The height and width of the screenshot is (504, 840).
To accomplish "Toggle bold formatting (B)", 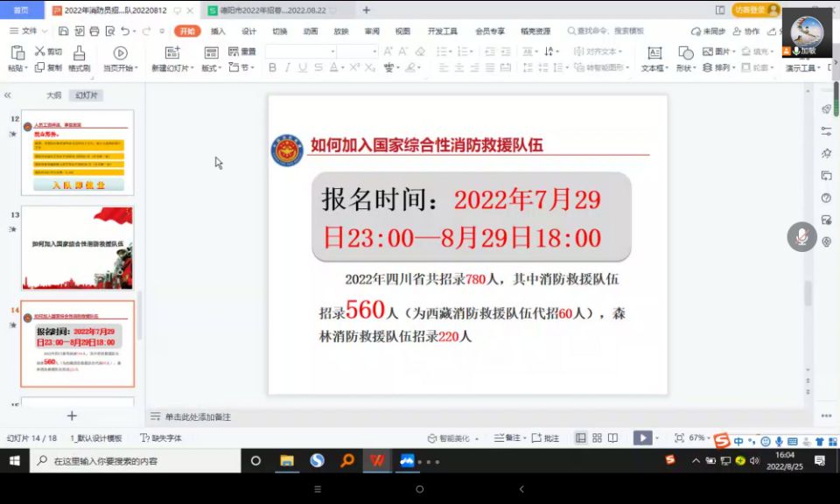I will click(272, 67).
